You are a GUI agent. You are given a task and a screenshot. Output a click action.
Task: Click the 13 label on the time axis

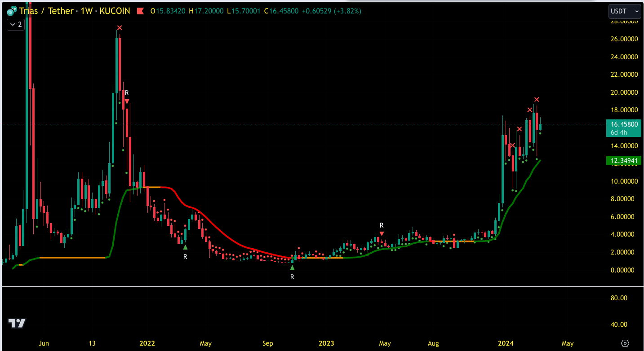point(92,343)
